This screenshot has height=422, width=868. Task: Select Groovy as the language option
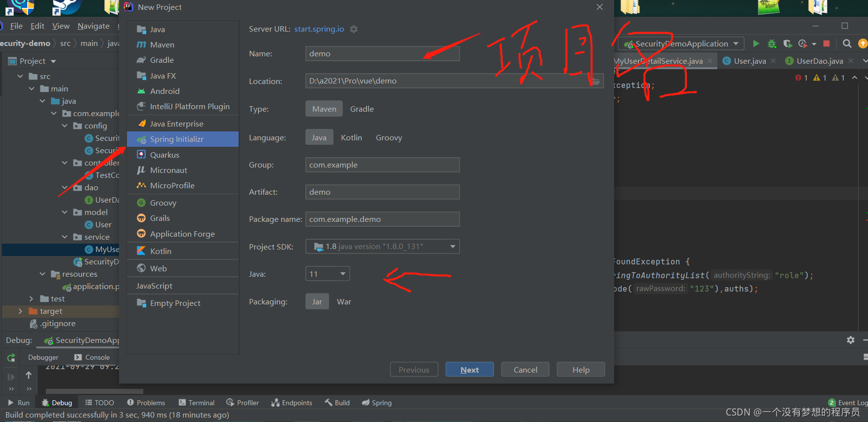point(389,137)
